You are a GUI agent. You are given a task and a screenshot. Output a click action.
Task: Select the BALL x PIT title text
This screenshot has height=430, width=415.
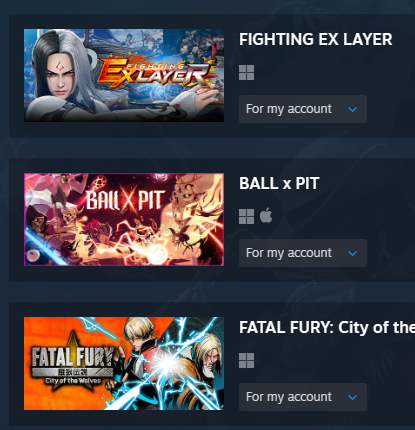pyautogui.click(x=279, y=183)
